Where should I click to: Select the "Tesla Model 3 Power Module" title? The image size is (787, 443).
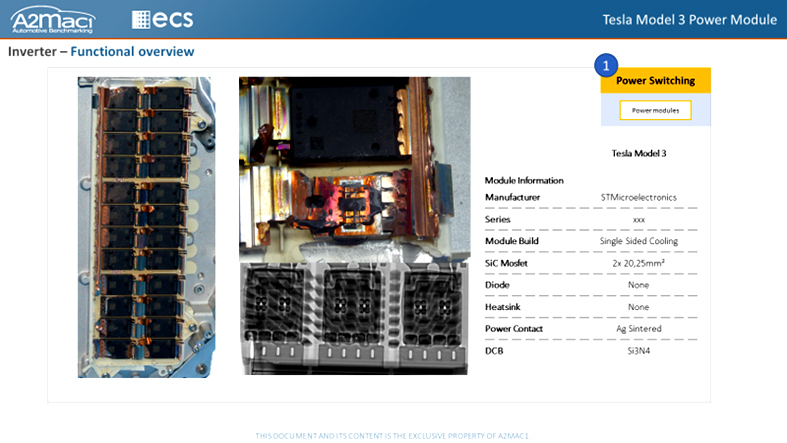pyautogui.click(x=690, y=20)
